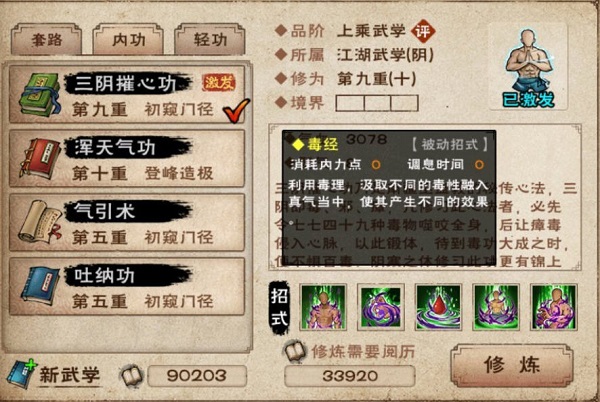Click the 新武学 blue book icon
Screen dimensions: 600x402
click(21, 374)
